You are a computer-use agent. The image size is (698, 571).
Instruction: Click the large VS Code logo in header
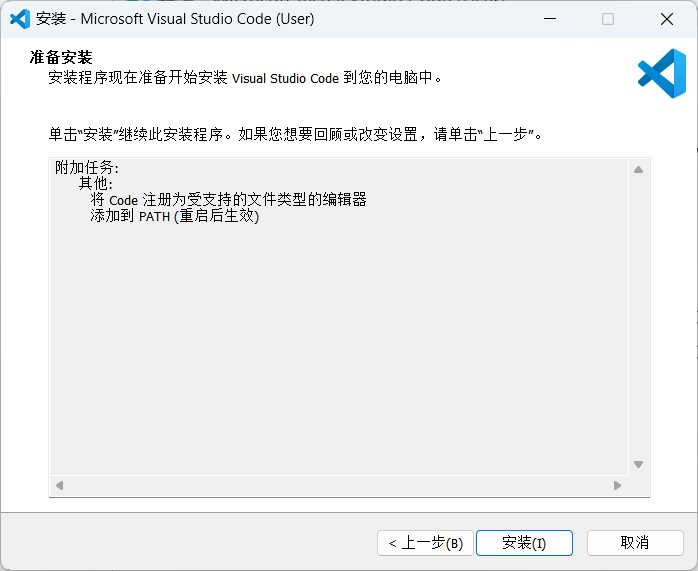(x=661, y=74)
